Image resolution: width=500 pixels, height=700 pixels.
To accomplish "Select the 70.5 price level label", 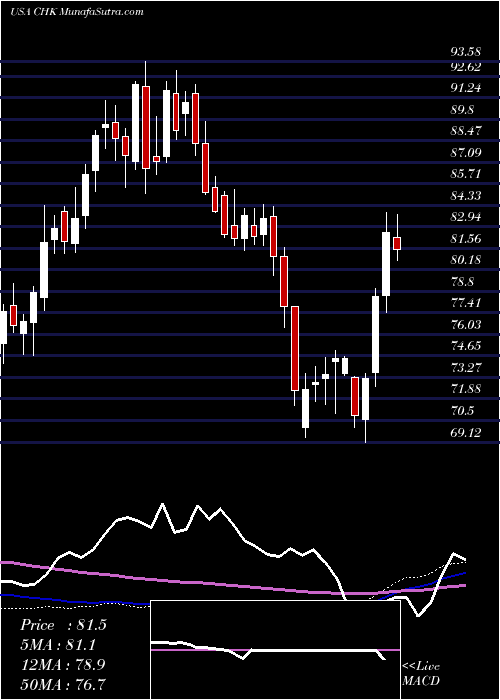I will pyautogui.click(x=462, y=411).
